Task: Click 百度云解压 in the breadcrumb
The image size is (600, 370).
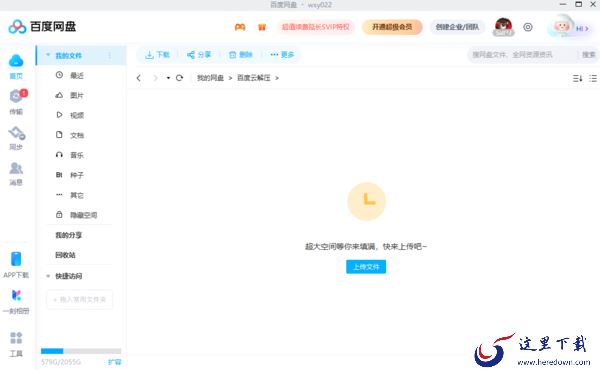Action: pos(254,78)
